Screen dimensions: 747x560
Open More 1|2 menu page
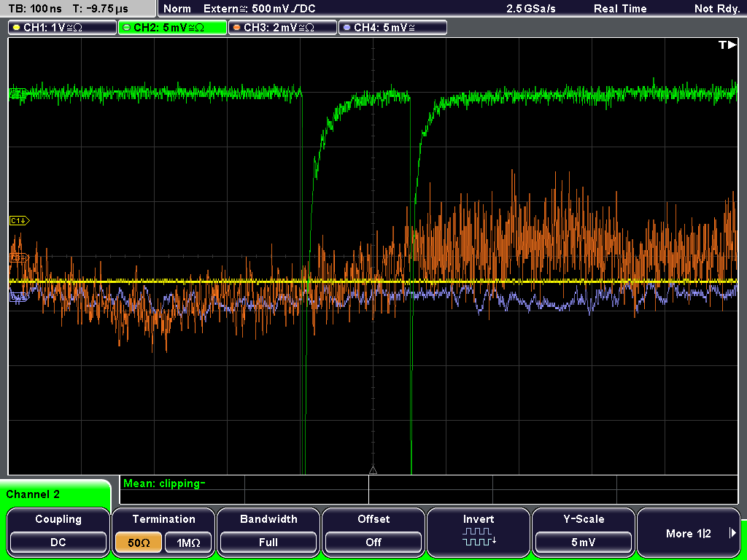pos(689,533)
